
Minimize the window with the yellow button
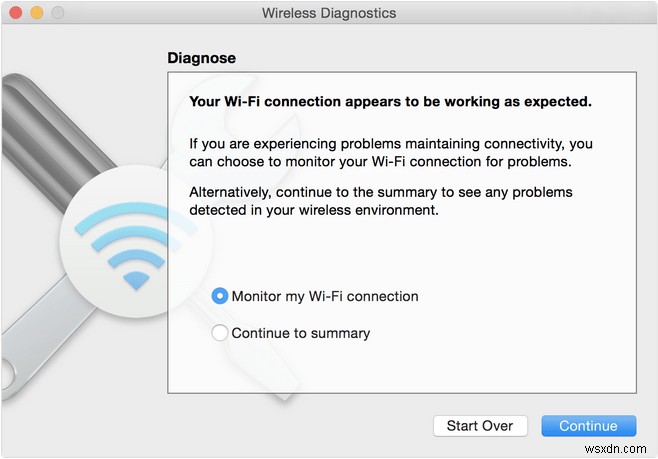tap(37, 14)
